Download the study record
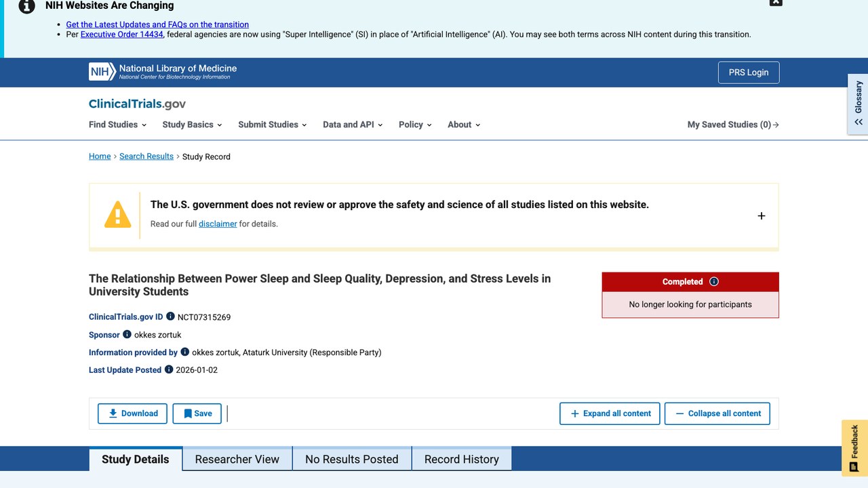The image size is (868, 488). (x=132, y=413)
